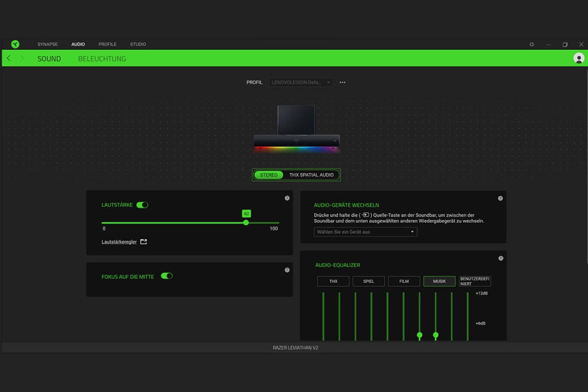This screenshot has height=392, width=588.
Task: Click the +6dB equalizer scale label
Action: (x=481, y=323)
